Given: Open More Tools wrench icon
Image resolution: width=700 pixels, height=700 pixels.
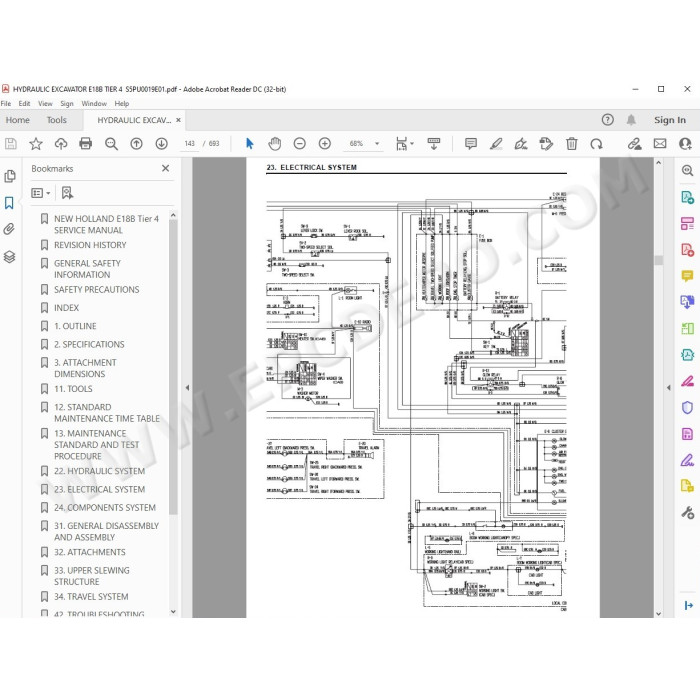Looking at the screenshot, I should pos(687,512).
